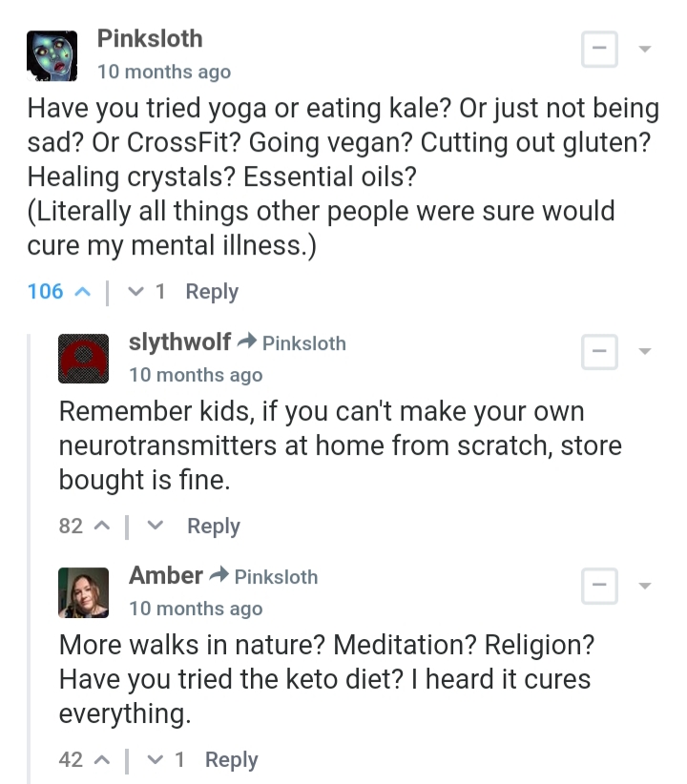View Amber's profile photo
Viewport: 687px width, 784px height.
point(84,591)
